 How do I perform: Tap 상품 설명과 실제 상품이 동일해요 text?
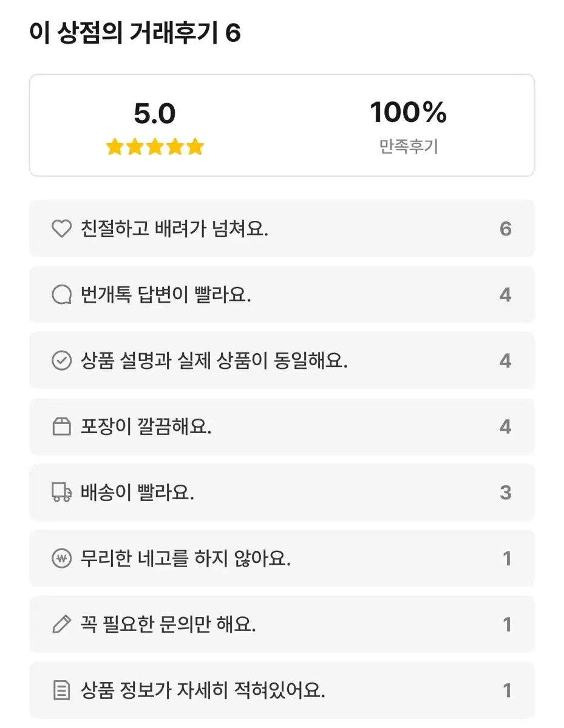[x=214, y=361]
